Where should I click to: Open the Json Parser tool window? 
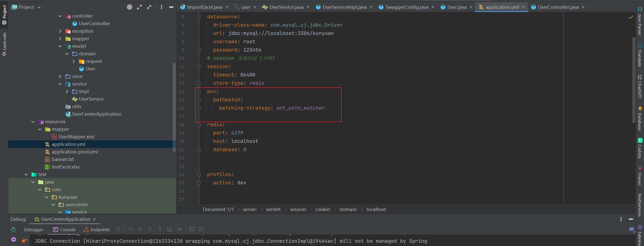coord(640,21)
